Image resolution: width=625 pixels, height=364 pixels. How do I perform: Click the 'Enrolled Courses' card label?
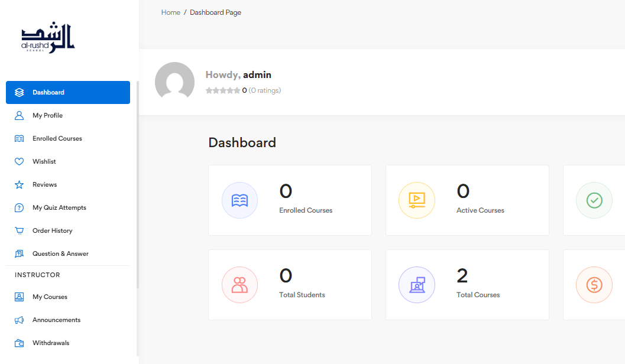(306, 210)
